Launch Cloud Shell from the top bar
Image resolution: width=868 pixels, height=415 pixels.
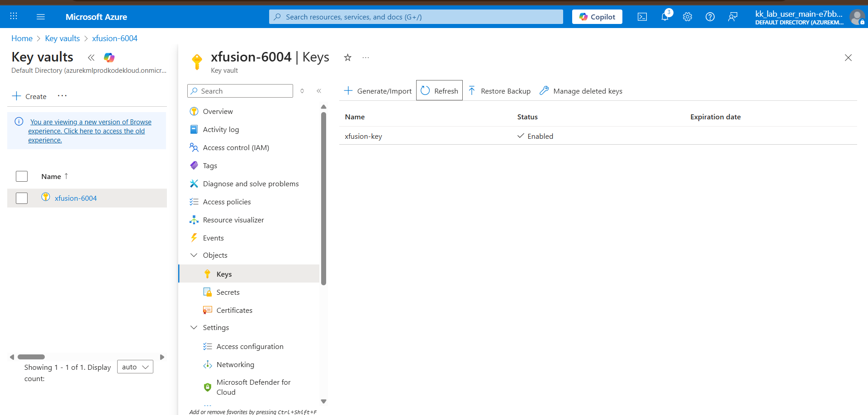pos(642,17)
